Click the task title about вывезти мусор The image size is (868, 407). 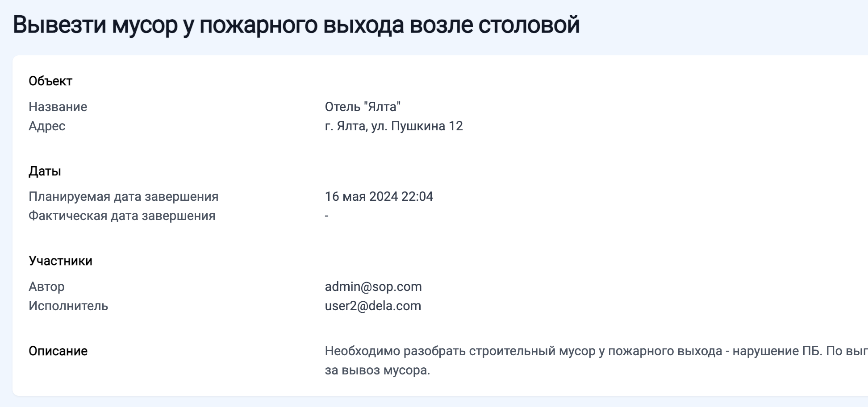(296, 25)
